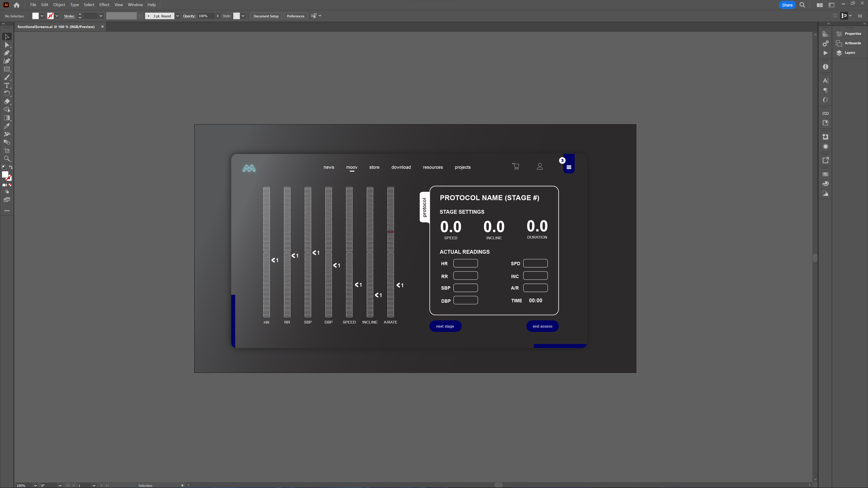This screenshot has width=868, height=488.
Task: Select the Puppet Warp tool
Action: pyautogui.click(x=7, y=134)
